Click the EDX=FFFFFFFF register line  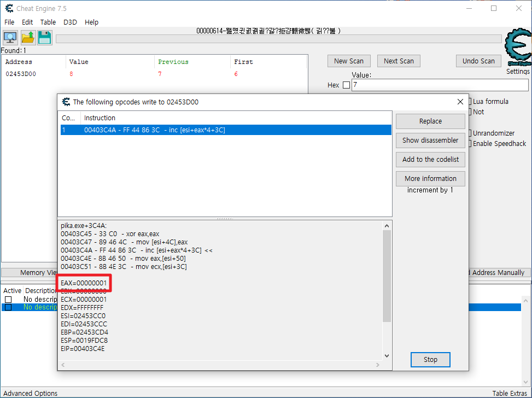point(82,307)
